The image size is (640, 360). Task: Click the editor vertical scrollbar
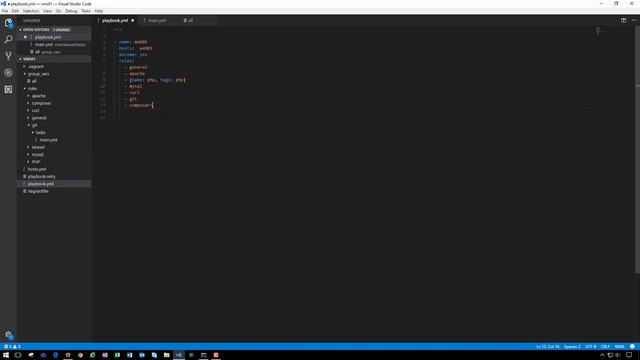pyautogui.click(x=638, y=150)
